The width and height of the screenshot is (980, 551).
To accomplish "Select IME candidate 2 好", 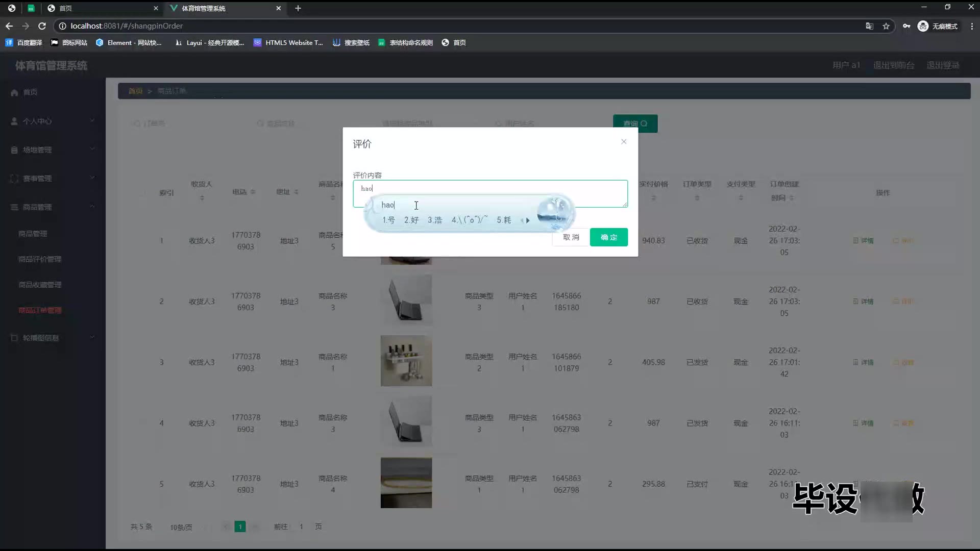I will pos(411,220).
